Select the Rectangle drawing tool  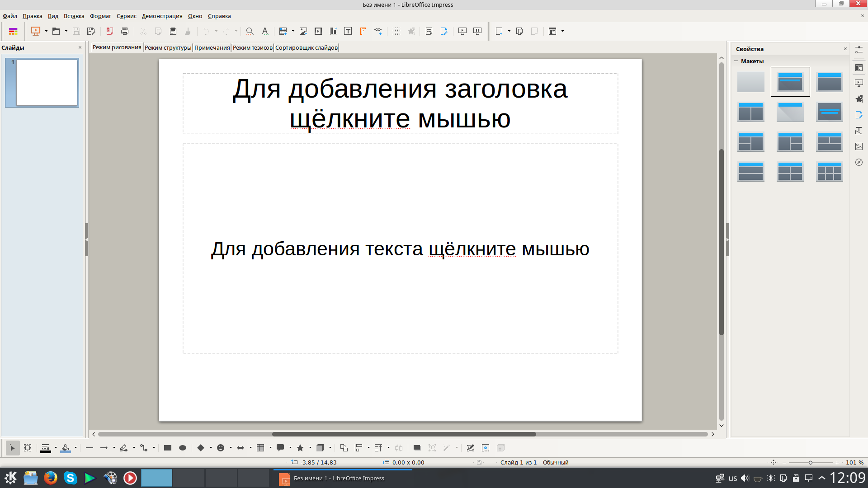tap(168, 448)
